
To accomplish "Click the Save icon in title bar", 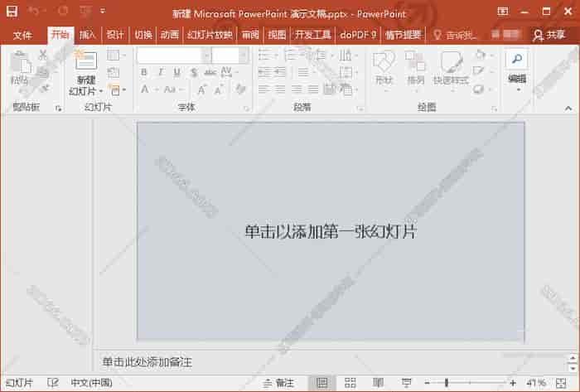I will point(12,12).
